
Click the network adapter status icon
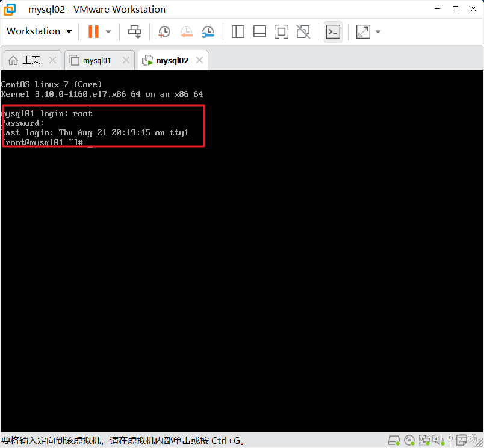click(x=424, y=440)
